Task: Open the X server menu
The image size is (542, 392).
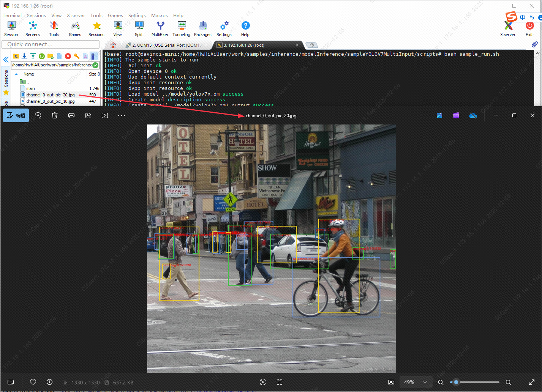Action: coord(76,16)
